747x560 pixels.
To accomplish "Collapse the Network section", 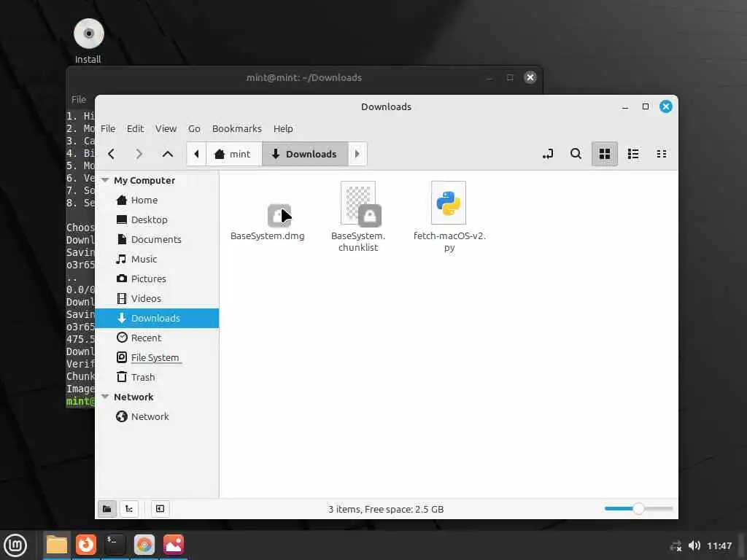I will pyautogui.click(x=105, y=397).
